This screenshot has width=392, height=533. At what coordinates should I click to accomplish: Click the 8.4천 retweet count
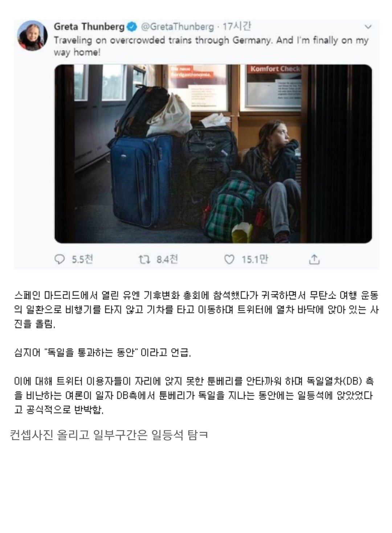167,259
